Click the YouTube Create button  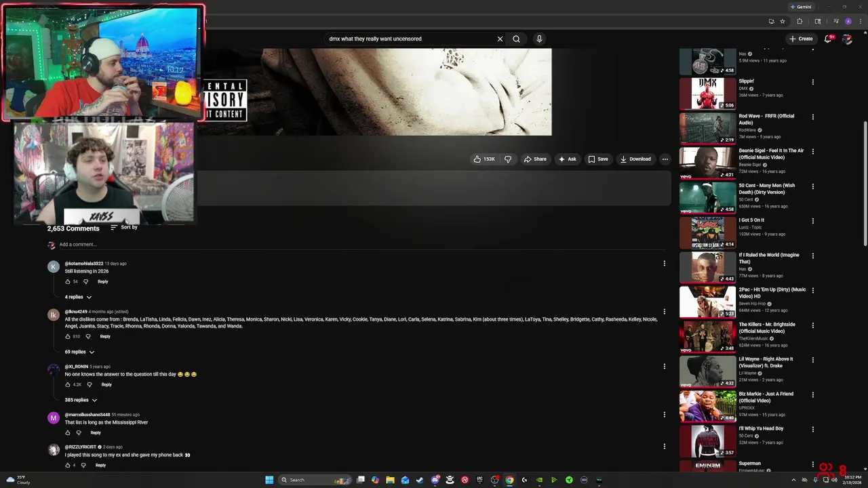(x=801, y=39)
